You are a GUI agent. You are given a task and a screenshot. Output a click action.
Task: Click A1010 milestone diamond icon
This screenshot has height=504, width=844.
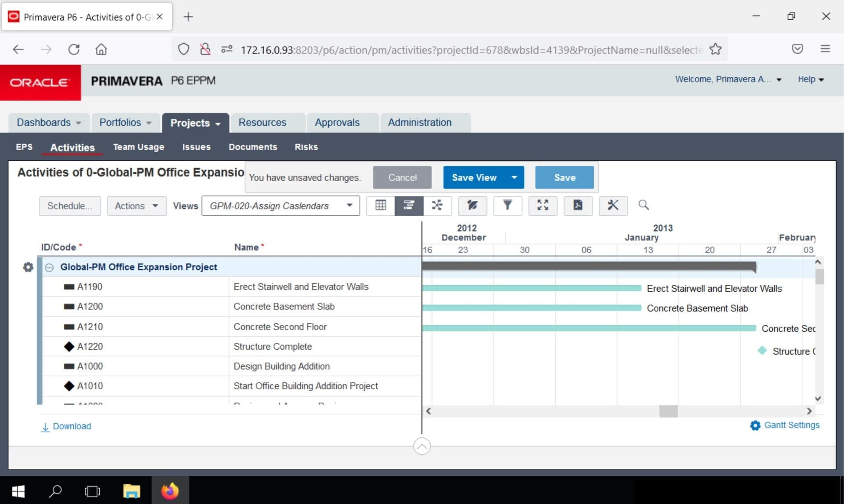tap(69, 386)
